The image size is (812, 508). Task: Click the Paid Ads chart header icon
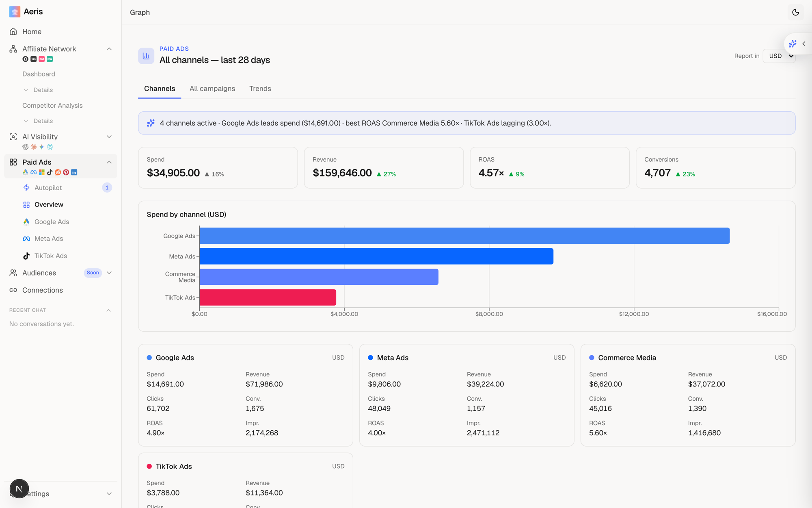146,56
